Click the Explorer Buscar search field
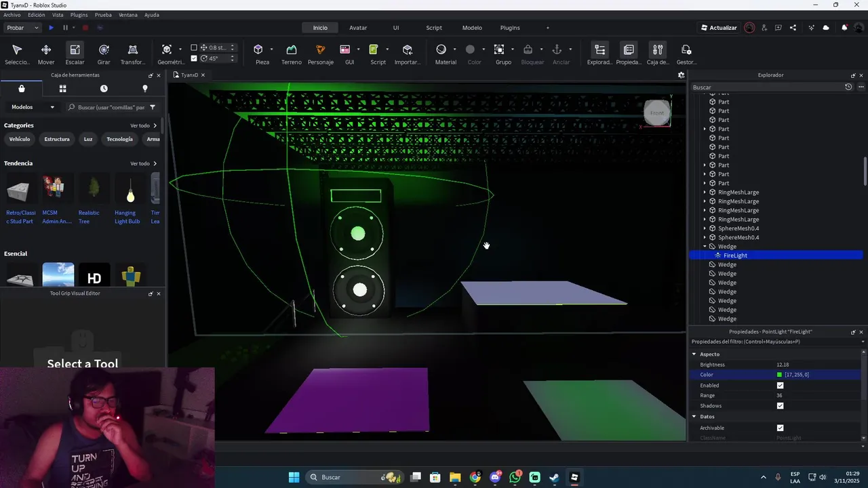The width and height of the screenshot is (868, 488). click(766, 87)
